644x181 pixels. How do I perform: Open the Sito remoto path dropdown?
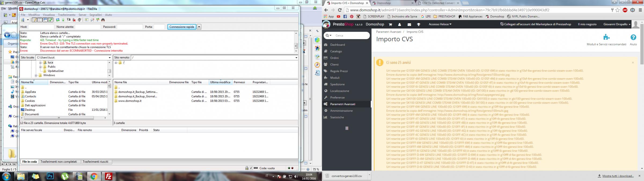(296, 58)
